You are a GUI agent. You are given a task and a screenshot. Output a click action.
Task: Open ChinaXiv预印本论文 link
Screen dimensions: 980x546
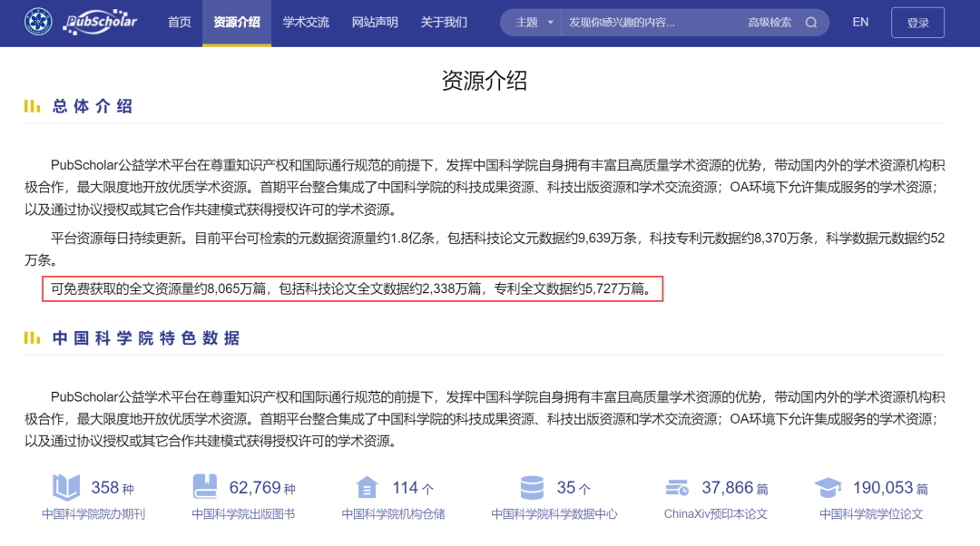pyautogui.click(x=716, y=514)
